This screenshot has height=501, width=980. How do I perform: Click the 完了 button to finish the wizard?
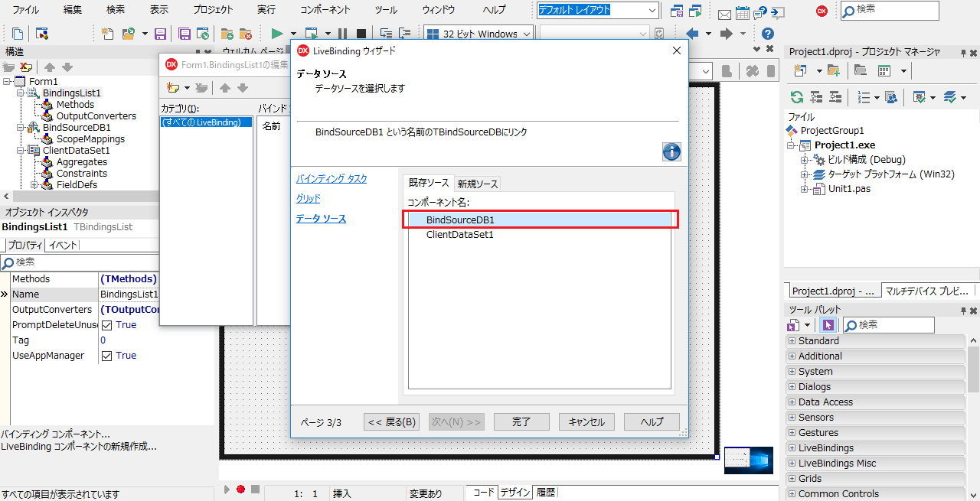click(521, 421)
